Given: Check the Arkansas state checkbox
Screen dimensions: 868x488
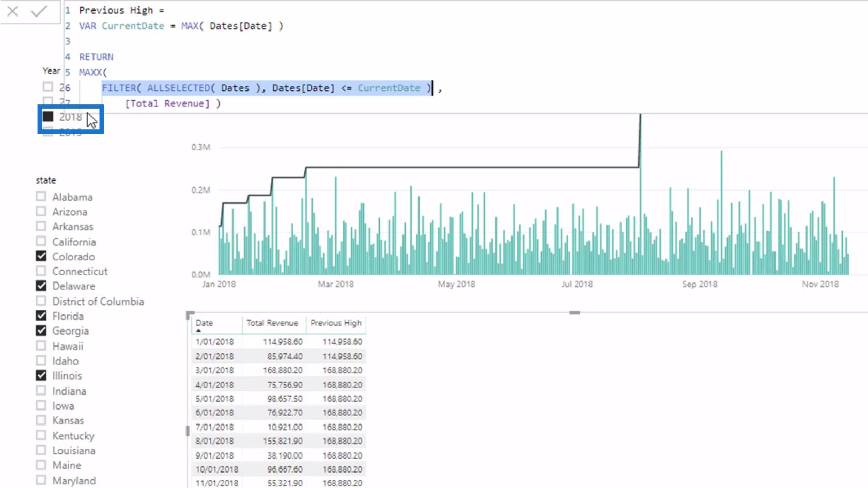Looking at the screenshot, I should click(41, 226).
